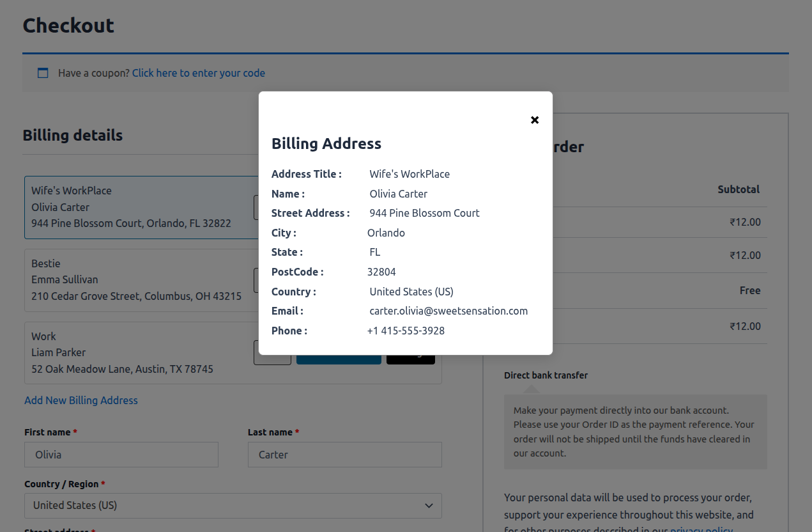Image resolution: width=812 pixels, height=532 pixels.
Task: Click the First name input field
Action: (x=121, y=455)
